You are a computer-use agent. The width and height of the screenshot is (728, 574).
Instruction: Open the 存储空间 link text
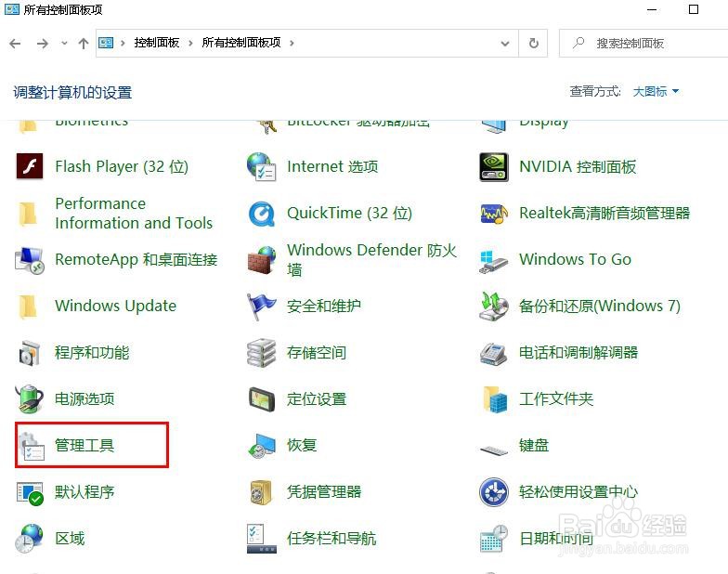[316, 353]
